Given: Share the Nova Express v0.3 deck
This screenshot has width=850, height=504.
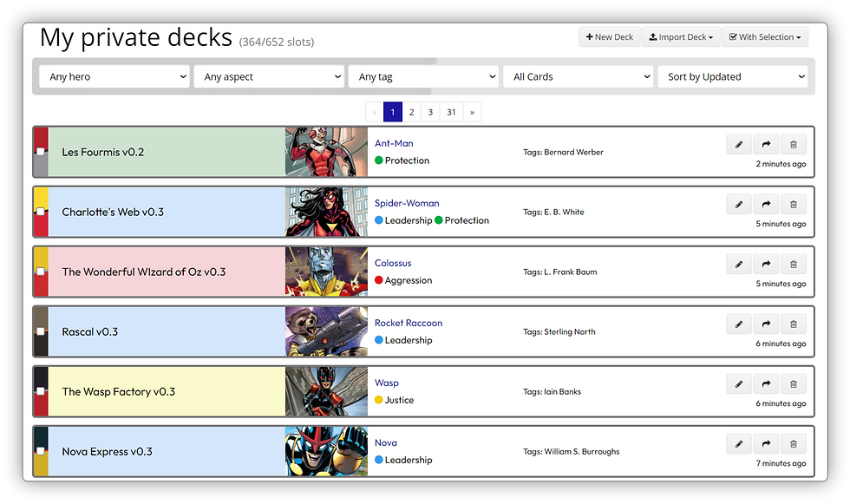Looking at the screenshot, I should [765, 444].
